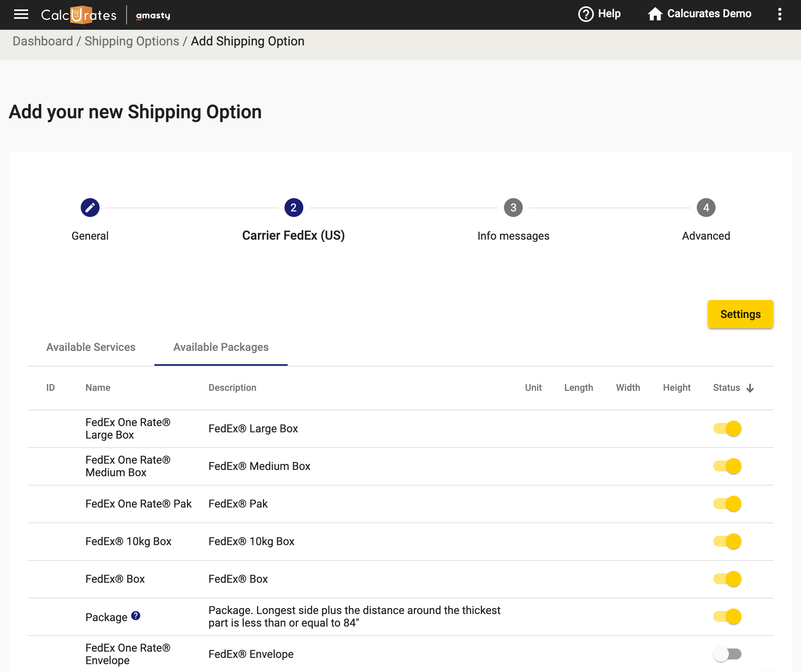Disable FedEx One Rate Medium Box toggle
This screenshot has width=801, height=672.
click(727, 466)
